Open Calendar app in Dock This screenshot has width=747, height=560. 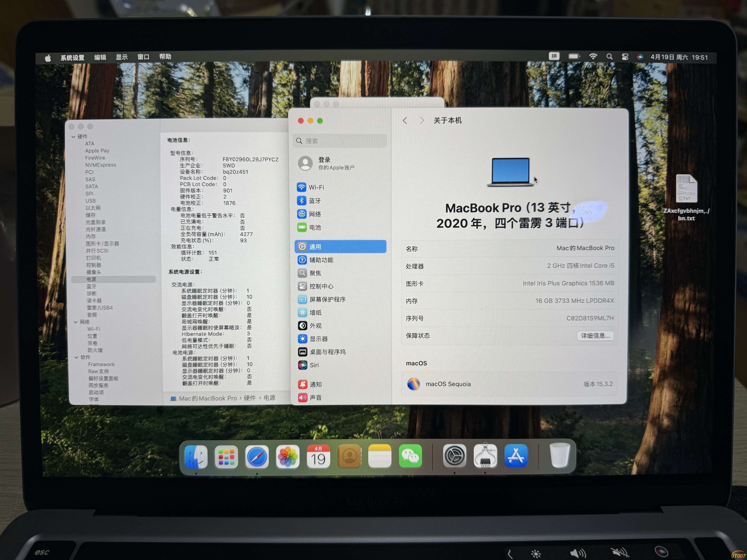pyautogui.click(x=318, y=457)
